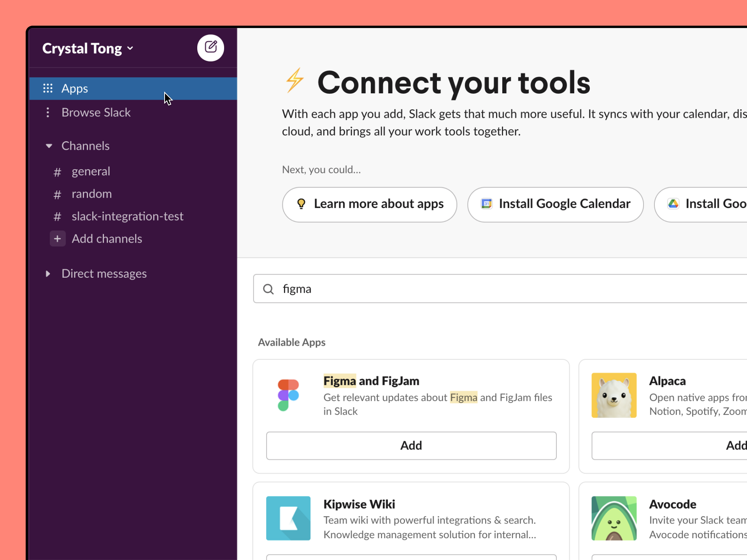747x560 pixels.
Task: Click the Install Goo… suggestion button
Action: pyautogui.click(x=701, y=205)
